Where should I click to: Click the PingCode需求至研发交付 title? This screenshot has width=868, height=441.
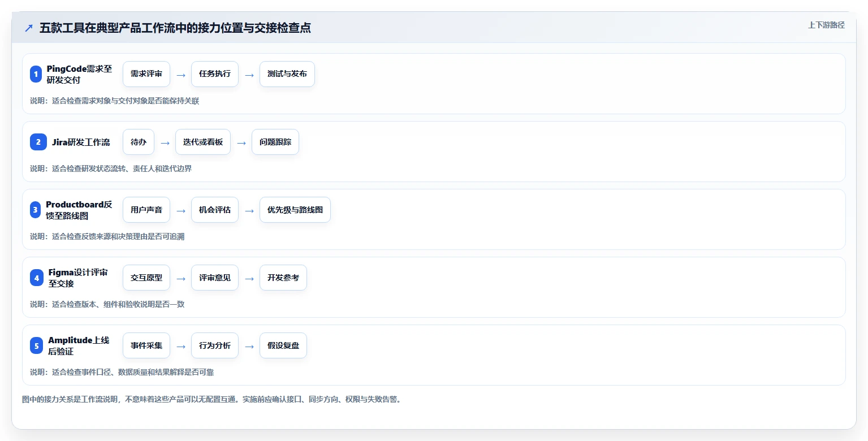coord(79,74)
